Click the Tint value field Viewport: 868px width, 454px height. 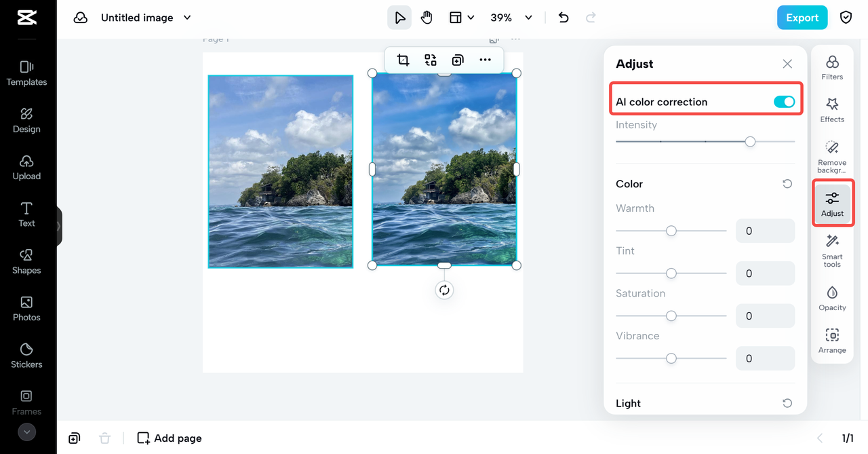tap(765, 273)
